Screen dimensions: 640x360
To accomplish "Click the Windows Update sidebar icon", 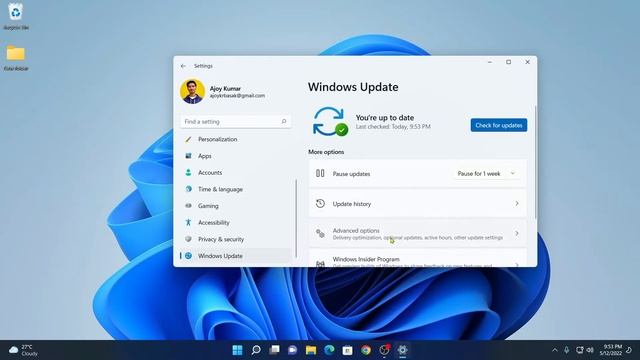I will point(188,256).
